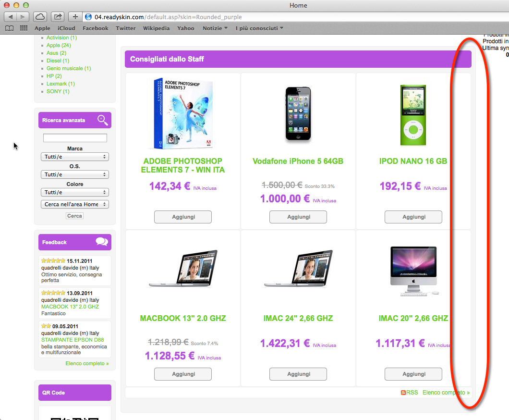Open Yahoo bookmark
Image resolution: width=509 pixels, height=420 pixels.
[x=186, y=28]
